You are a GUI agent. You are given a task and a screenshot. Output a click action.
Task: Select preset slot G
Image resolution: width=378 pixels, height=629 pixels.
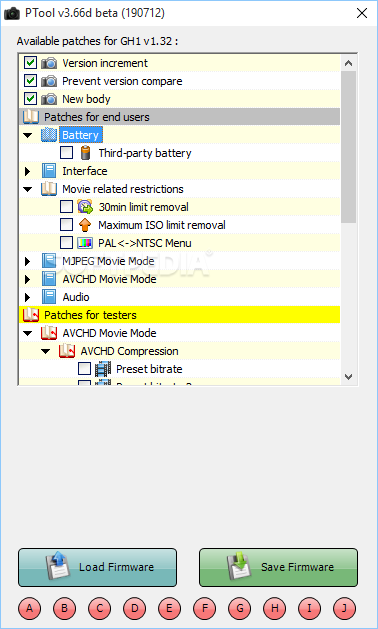pyautogui.click(x=240, y=609)
